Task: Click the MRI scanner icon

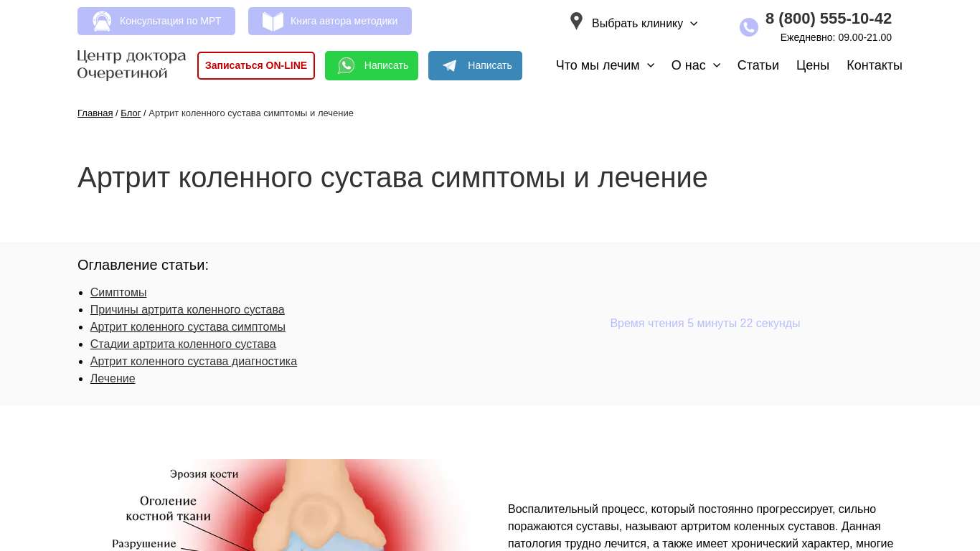Action: click(x=102, y=22)
